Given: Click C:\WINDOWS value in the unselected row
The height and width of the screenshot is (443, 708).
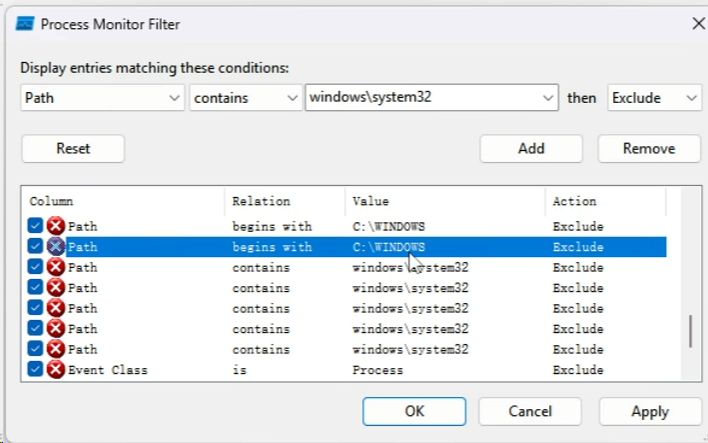Looking at the screenshot, I should [x=388, y=226].
